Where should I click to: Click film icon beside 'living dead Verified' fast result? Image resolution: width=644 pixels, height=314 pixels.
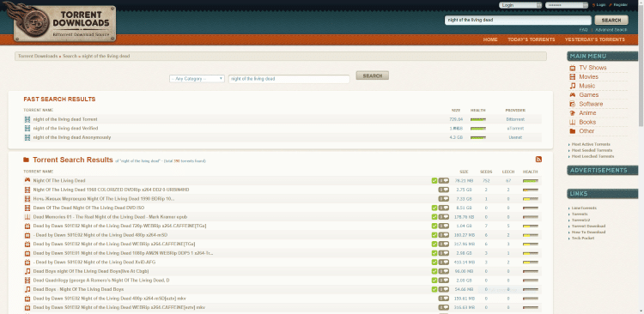(x=27, y=129)
